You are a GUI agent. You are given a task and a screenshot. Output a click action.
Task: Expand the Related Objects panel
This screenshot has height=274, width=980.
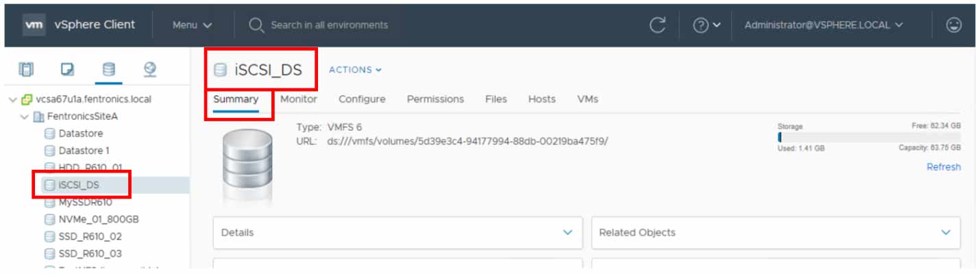coord(946,233)
